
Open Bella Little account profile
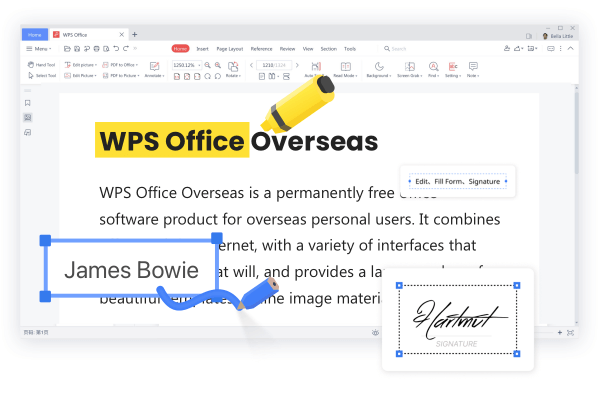(558, 36)
